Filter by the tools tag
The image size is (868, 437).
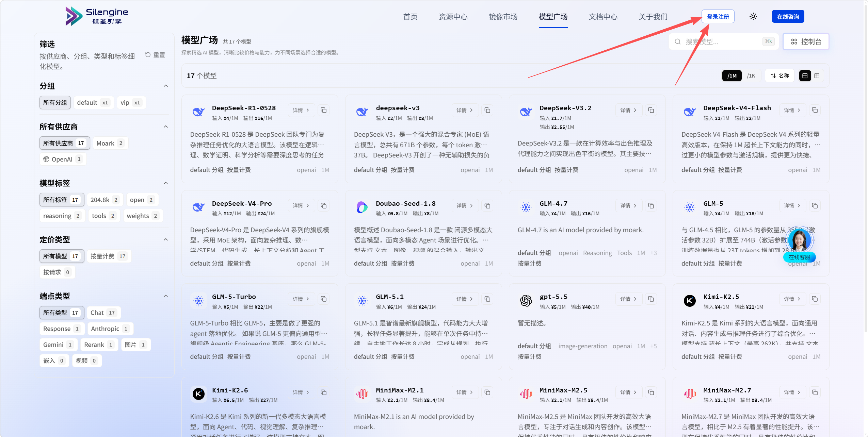104,216
